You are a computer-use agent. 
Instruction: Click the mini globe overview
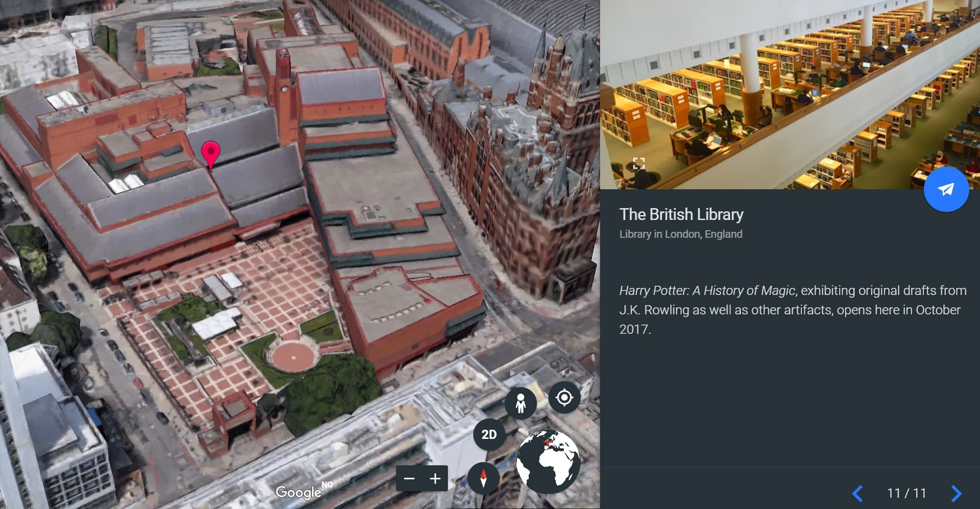[548, 462]
